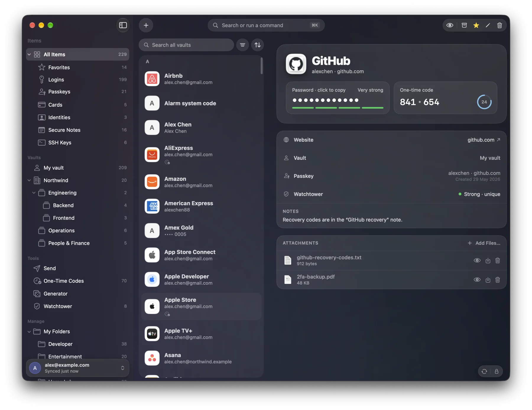Viewport: 532px width, 410px height.
Task: Delete 2fa-backup.pdf attachment
Action: point(498,279)
